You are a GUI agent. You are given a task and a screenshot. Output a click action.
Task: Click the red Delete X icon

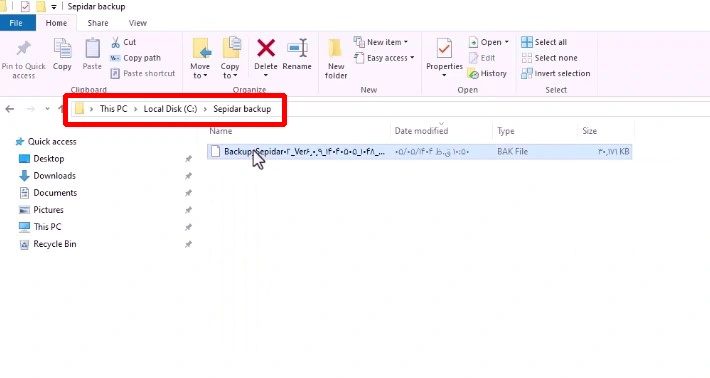coord(266,48)
